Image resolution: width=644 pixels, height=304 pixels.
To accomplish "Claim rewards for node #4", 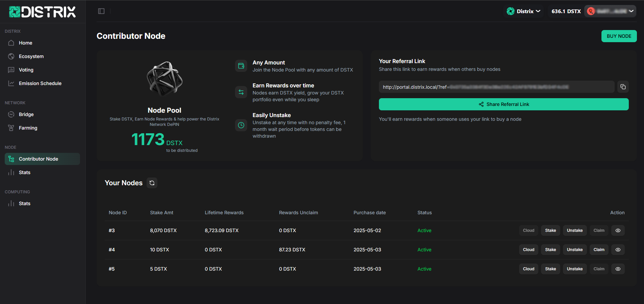I will pyautogui.click(x=599, y=250).
